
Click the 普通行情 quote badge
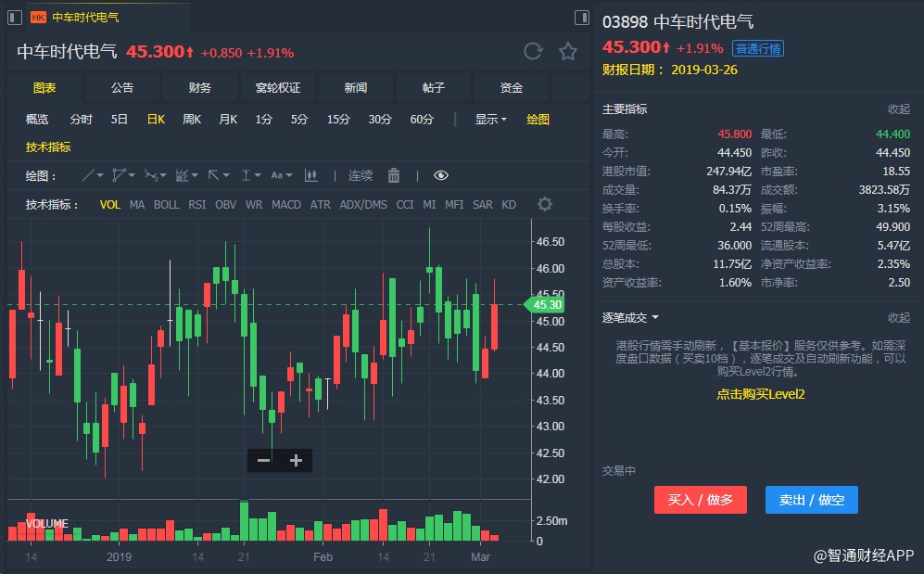[x=758, y=48]
